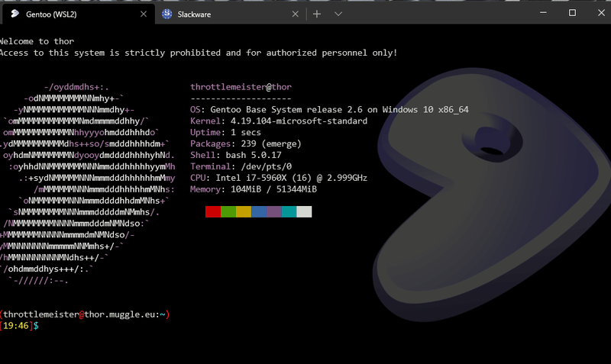The width and height of the screenshot is (611, 364).
Task: Maximize the terminal window
Action: tap(572, 12)
